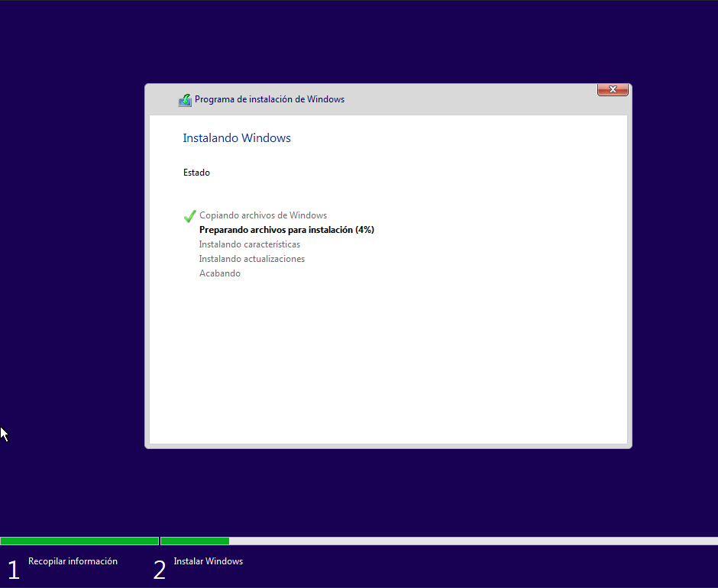718x588 pixels.
Task: Select 'Copiando archivos de Windows' step
Action: (x=263, y=215)
